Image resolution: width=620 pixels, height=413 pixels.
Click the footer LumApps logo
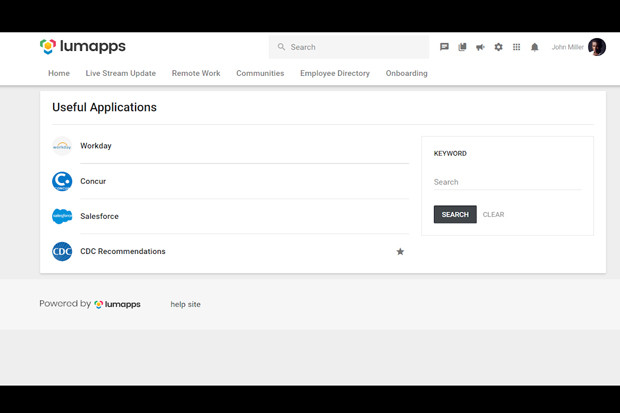117,304
